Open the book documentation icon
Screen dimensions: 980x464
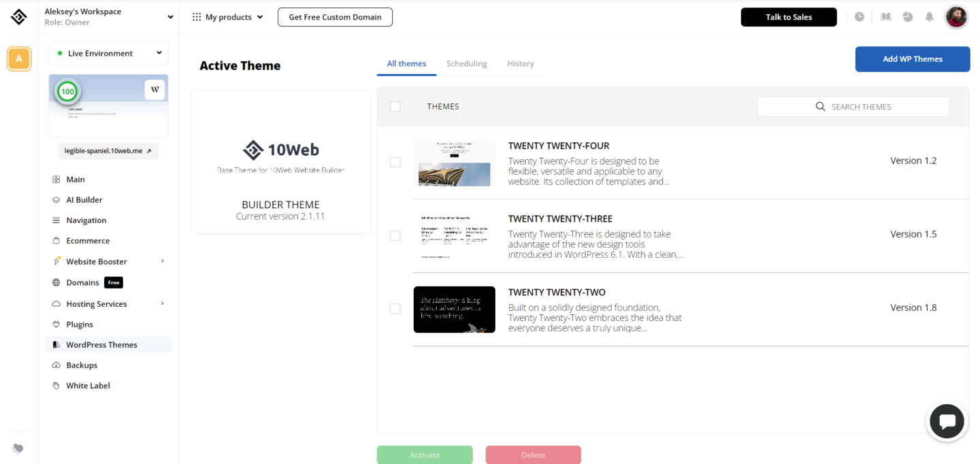885,17
